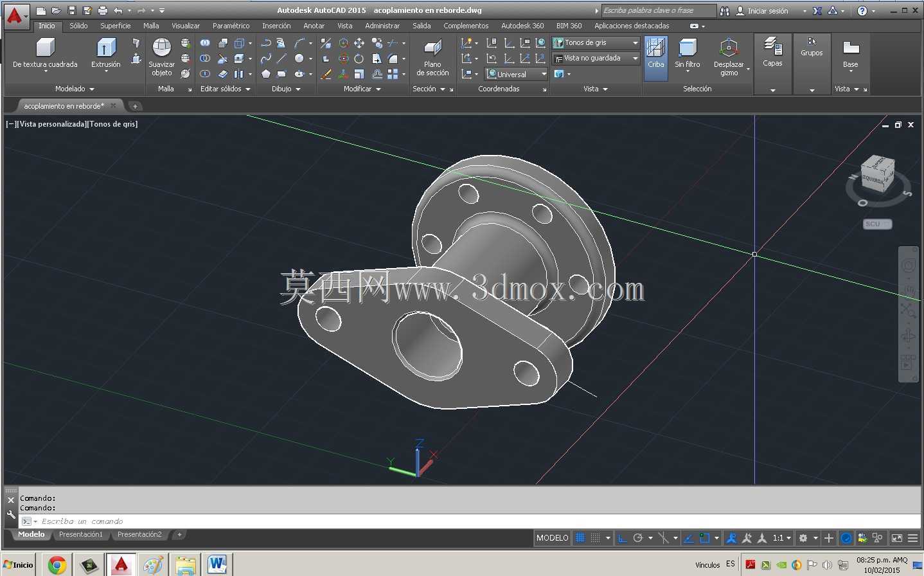Click the Desplazar gizmo icon
This screenshot has height=576, width=924.
click(729, 48)
